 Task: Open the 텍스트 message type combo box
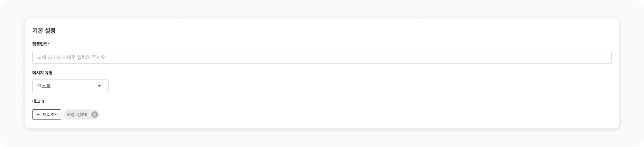(x=70, y=86)
